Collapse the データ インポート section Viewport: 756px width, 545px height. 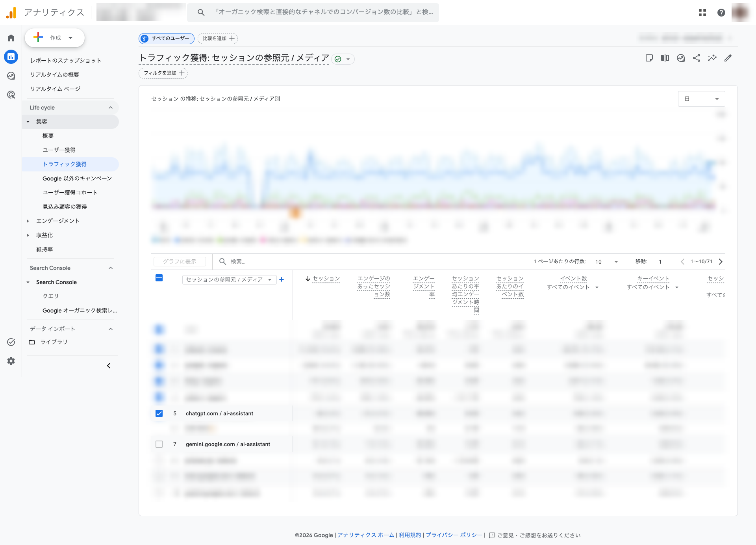click(111, 329)
